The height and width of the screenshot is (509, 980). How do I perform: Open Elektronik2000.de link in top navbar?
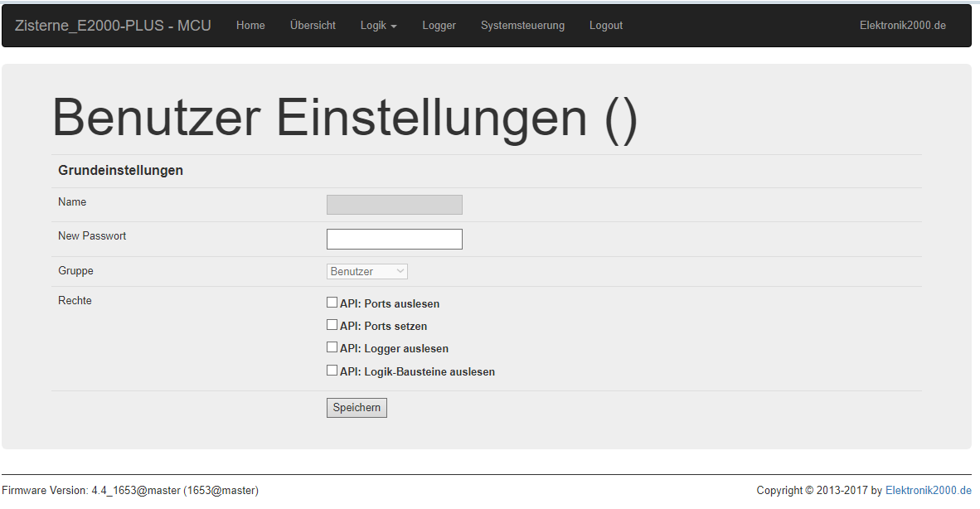coord(902,26)
